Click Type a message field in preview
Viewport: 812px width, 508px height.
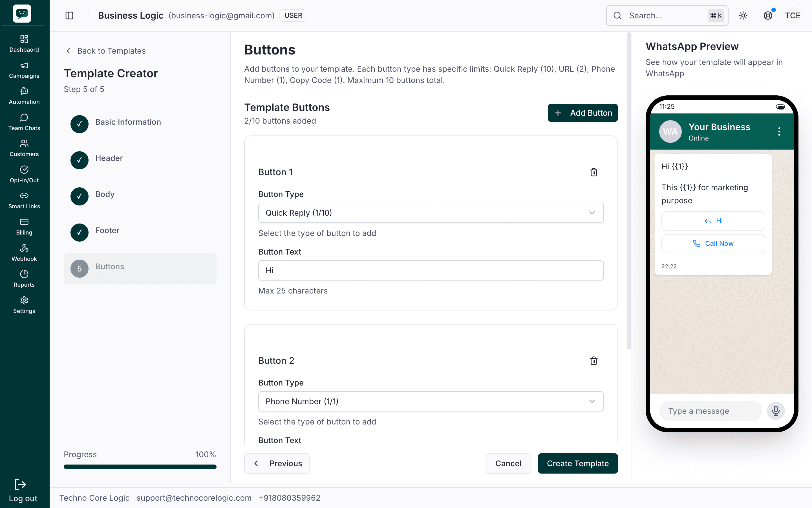click(x=710, y=411)
